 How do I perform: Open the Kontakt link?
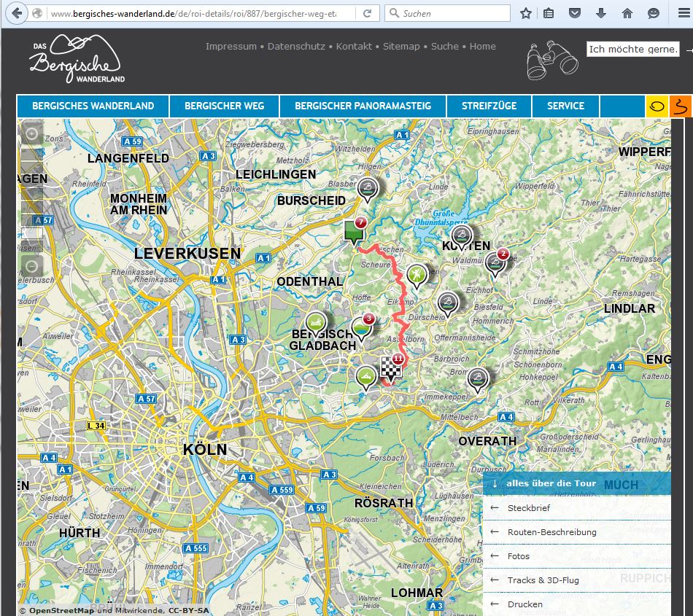(354, 46)
